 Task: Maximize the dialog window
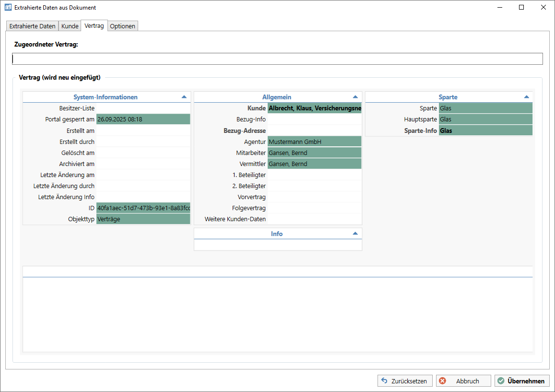(521, 7)
